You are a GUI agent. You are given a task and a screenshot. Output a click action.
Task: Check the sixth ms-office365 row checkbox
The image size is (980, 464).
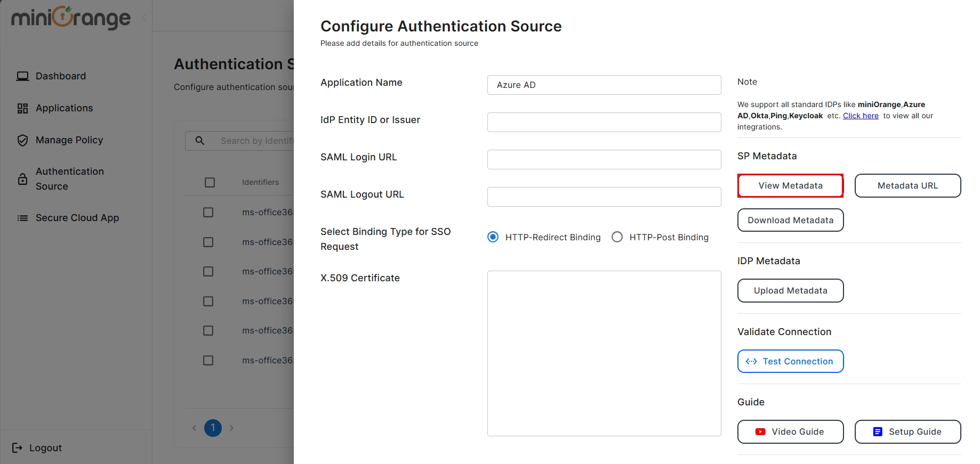point(208,361)
